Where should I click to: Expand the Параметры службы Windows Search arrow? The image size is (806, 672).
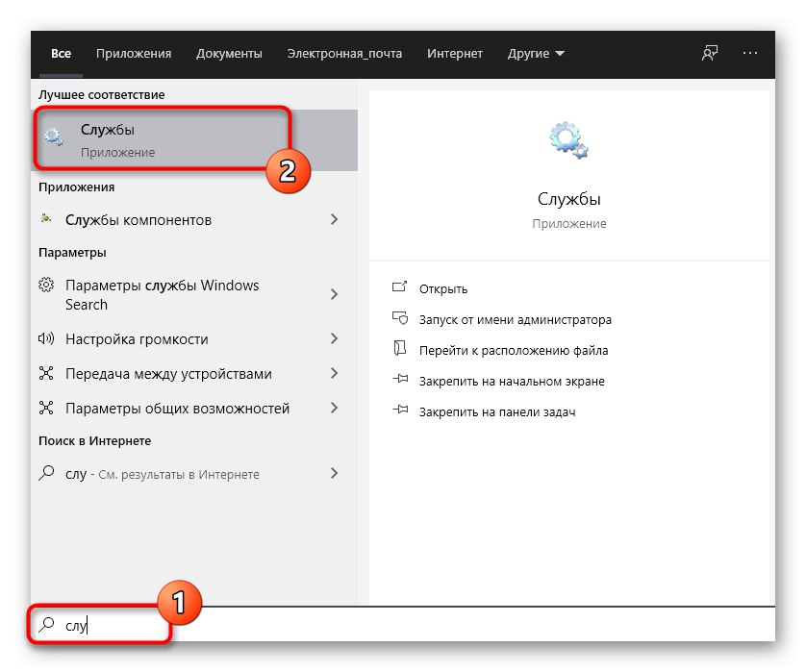pyautogui.click(x=334, y=294)
